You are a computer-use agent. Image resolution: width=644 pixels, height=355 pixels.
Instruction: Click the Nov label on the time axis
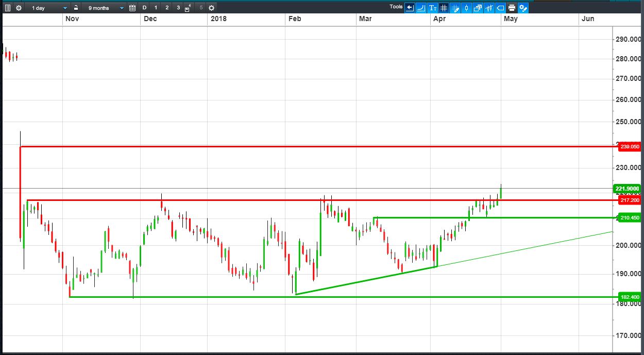[x=72, y=19]
